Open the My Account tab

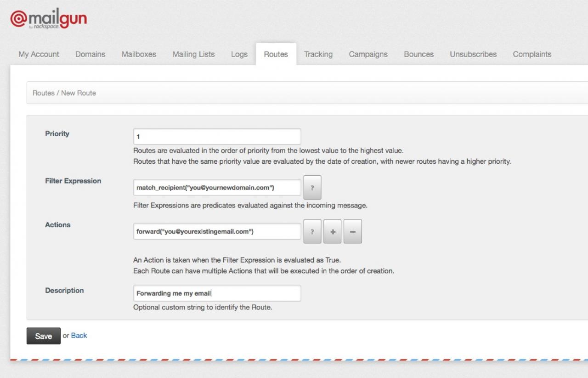39,54
